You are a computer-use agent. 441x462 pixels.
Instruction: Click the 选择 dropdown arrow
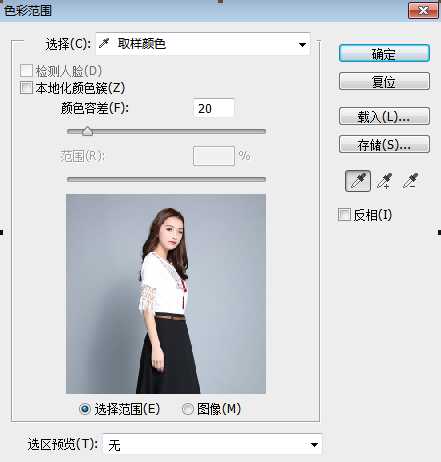pos(302,44)
